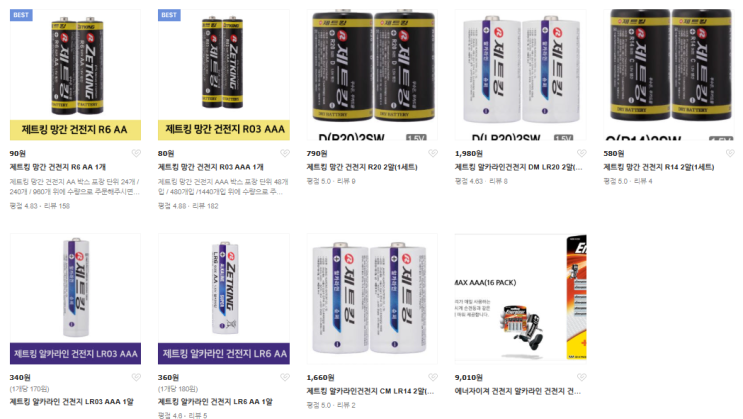Tap heart on 1,980원 DM LR20 alkaline
Viewport: 743px width, 419px height.
point(581,153)
